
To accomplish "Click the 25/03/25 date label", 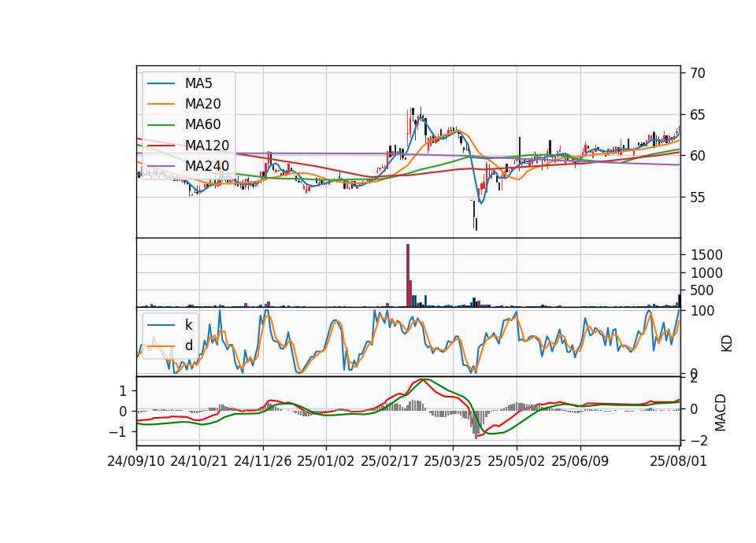I will coord(453,461).
